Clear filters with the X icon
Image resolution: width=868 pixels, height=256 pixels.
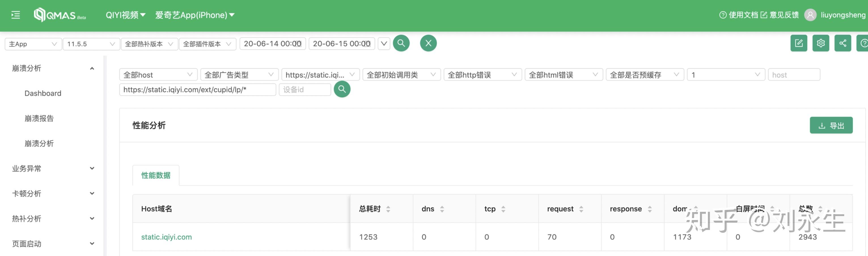click(x=428, y=43)
